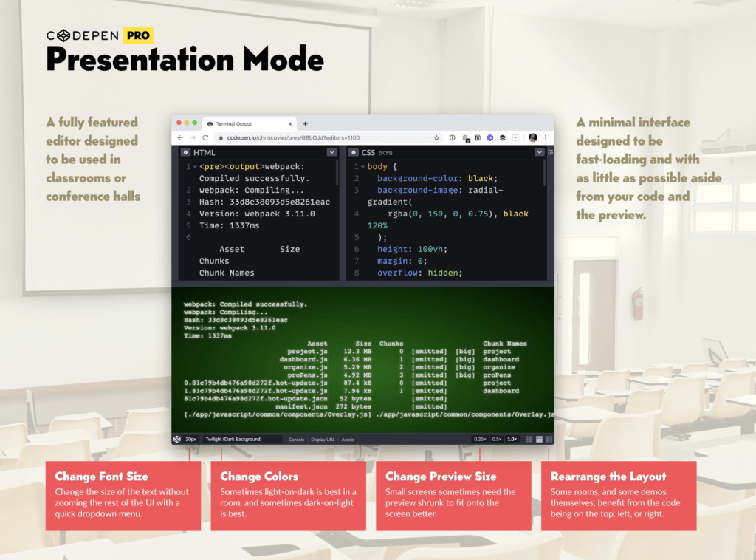Expand the HTML panel options chevron

pyautogui.click(x=332, y=152)
